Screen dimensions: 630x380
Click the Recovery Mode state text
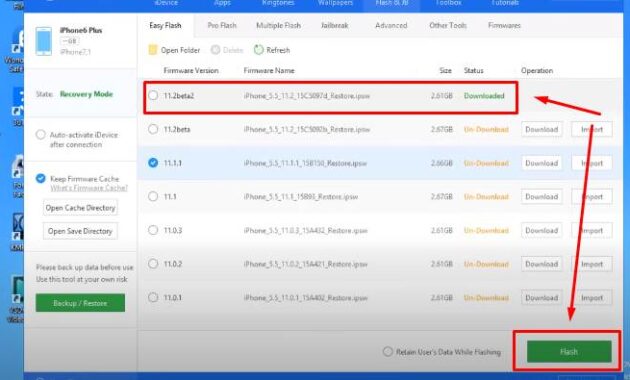[86, 94]
